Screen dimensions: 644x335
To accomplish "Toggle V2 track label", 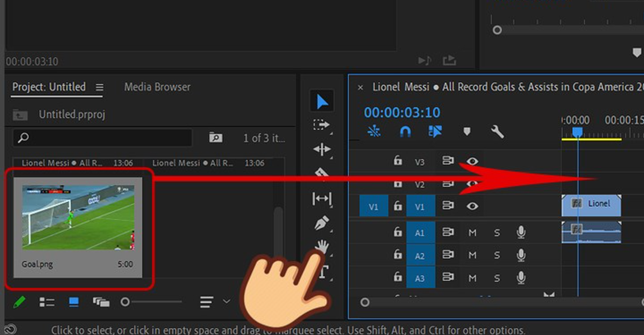I will (419, 185).
